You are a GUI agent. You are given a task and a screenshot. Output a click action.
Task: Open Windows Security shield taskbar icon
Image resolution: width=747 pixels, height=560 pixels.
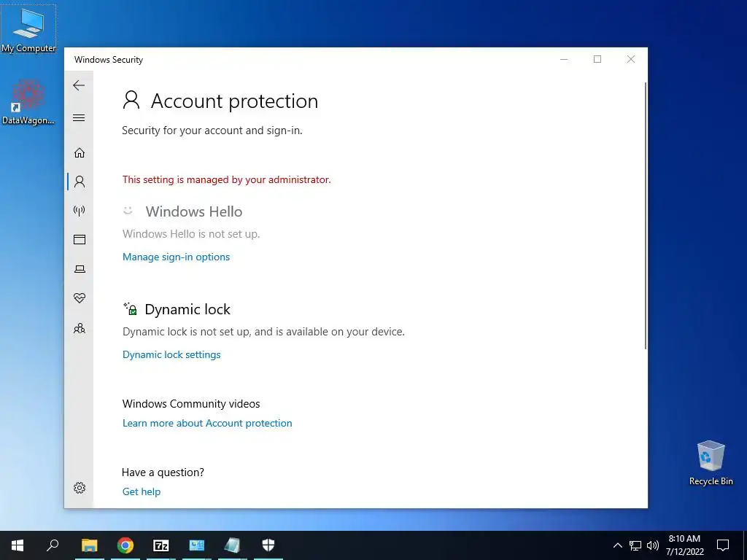(268, 545)
